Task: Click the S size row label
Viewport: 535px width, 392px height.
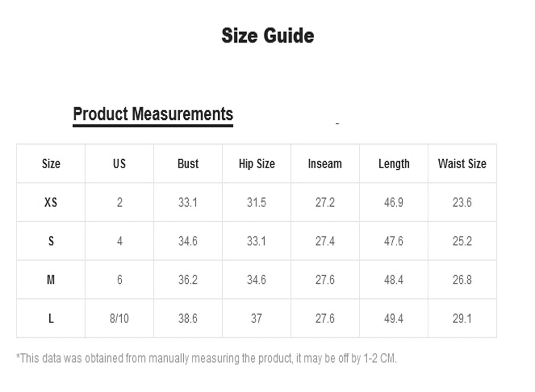Action: (51, 241)
